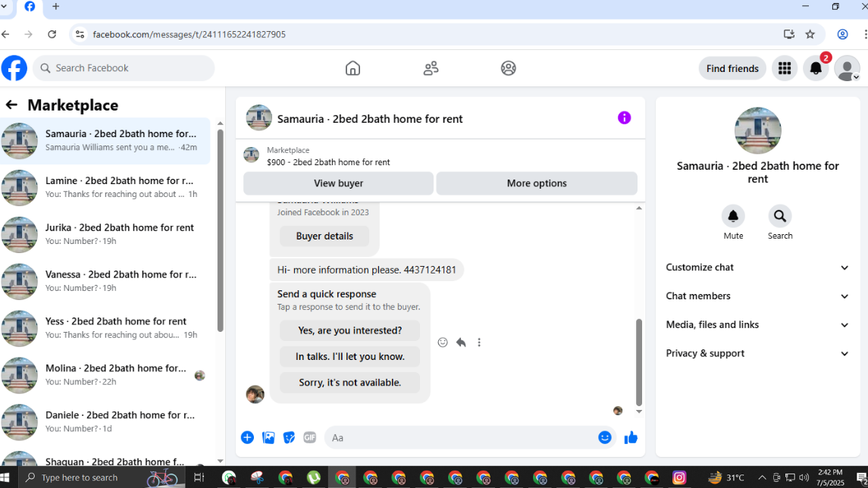
Task: Open Buyer details
Action: [x=324, y=236]
